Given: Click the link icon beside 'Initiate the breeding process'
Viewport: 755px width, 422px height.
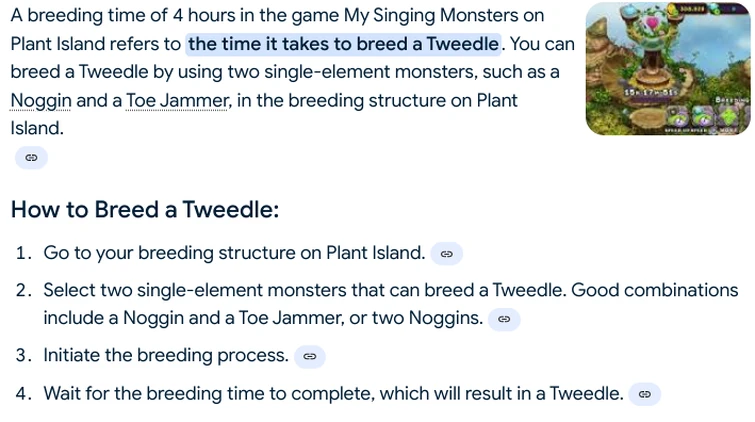Looking at the screenshot, I should [310, 356].
